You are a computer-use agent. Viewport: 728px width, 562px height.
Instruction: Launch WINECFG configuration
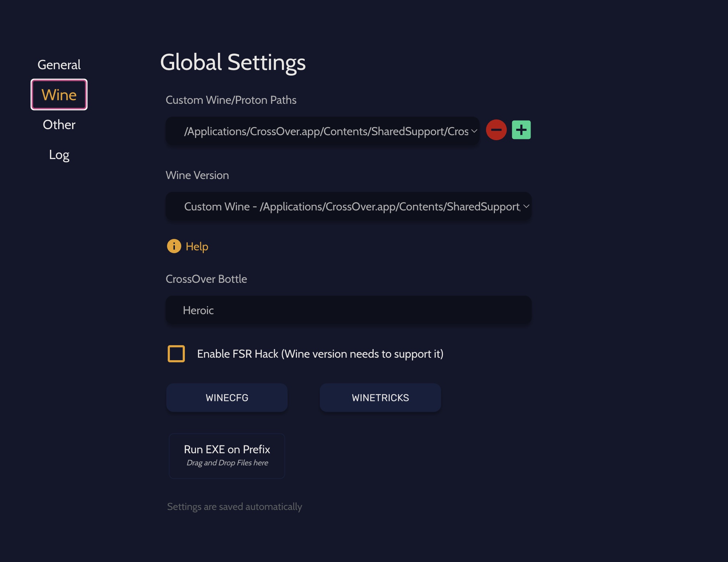tap(227, 397)
